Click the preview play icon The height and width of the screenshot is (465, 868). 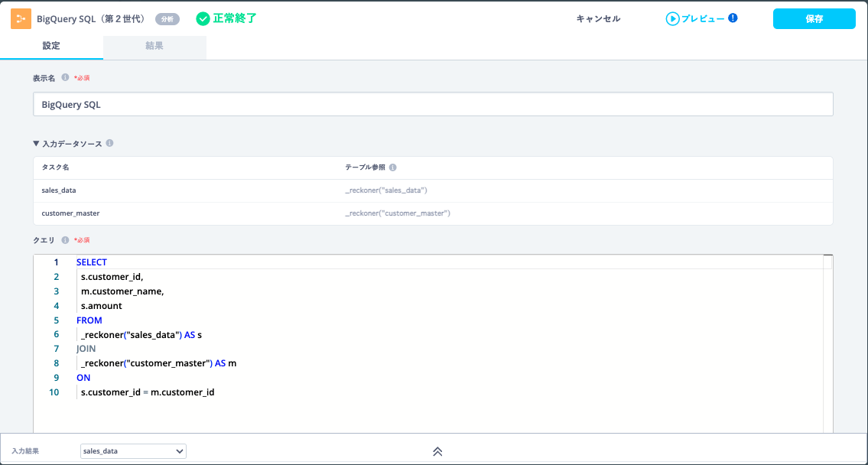pyautogui.click(x=672, y=19)
